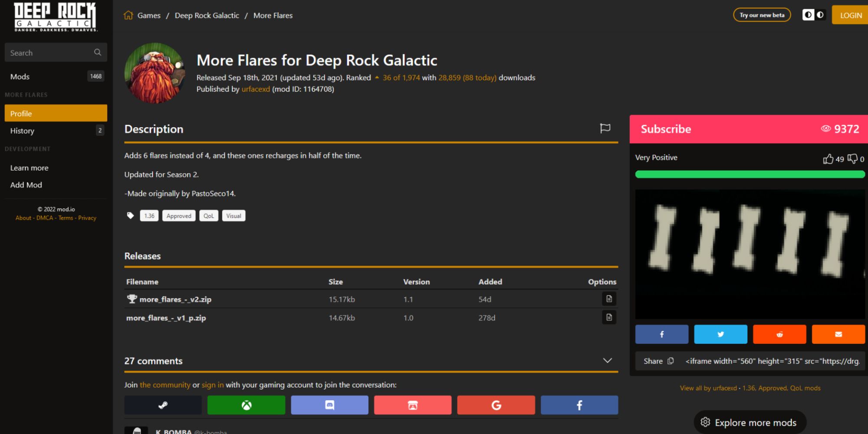Click the iframe embed code field
Image resolution: width=868 pixels, height=434 pixels.
click(x=773, y=361)
